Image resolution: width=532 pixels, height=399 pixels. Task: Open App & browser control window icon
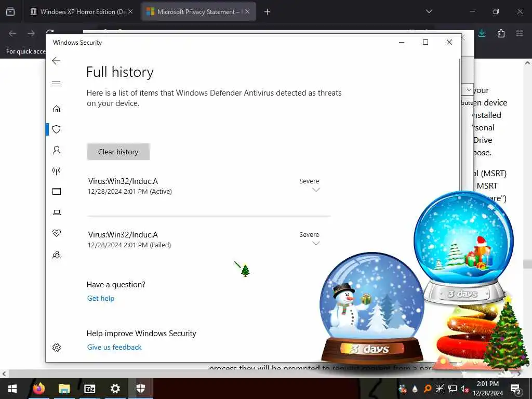pyautogui.click(x=57, y=191)
